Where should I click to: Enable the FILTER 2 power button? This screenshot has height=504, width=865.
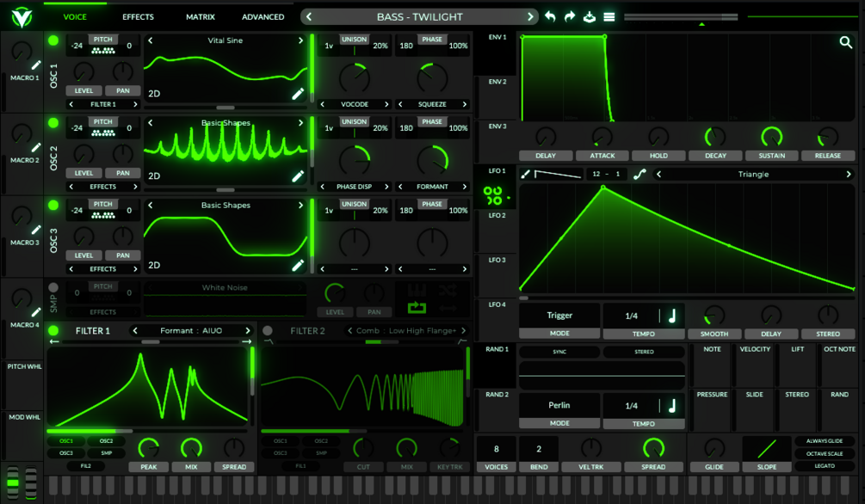(x=268, y=330)
